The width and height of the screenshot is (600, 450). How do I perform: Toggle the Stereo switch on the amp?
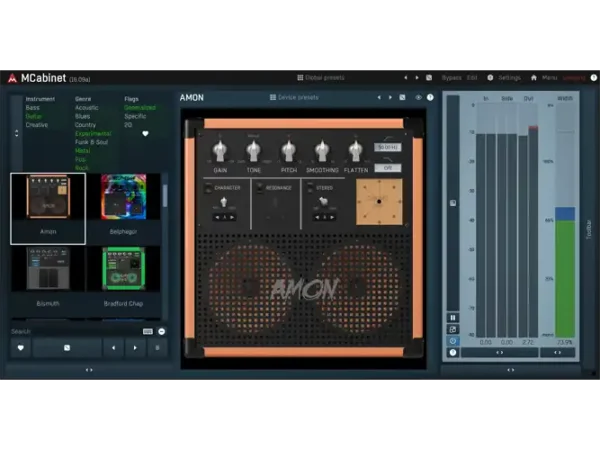point(310,188)
